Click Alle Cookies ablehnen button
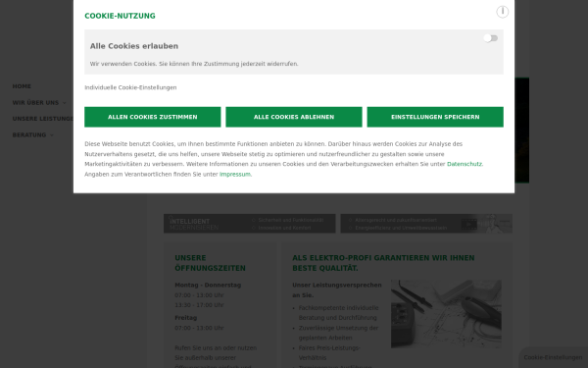Viewport: 588px width, 368px height. (x=294, y=117)
